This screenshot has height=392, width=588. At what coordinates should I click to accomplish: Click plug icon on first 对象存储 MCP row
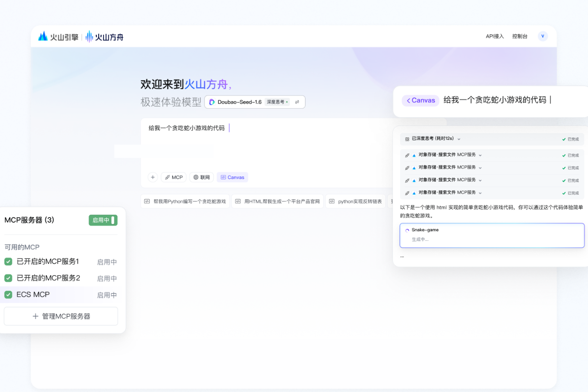point(407,155)
